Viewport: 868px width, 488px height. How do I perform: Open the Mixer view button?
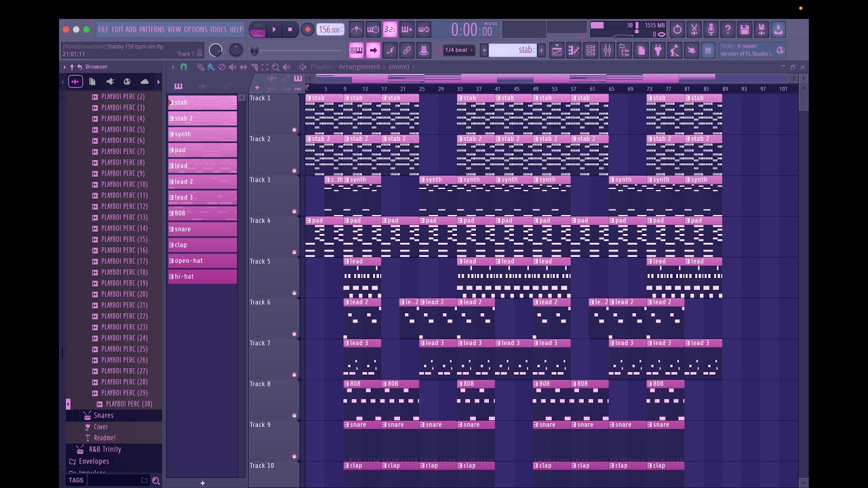pyautogui.click(x=608, y=50)
